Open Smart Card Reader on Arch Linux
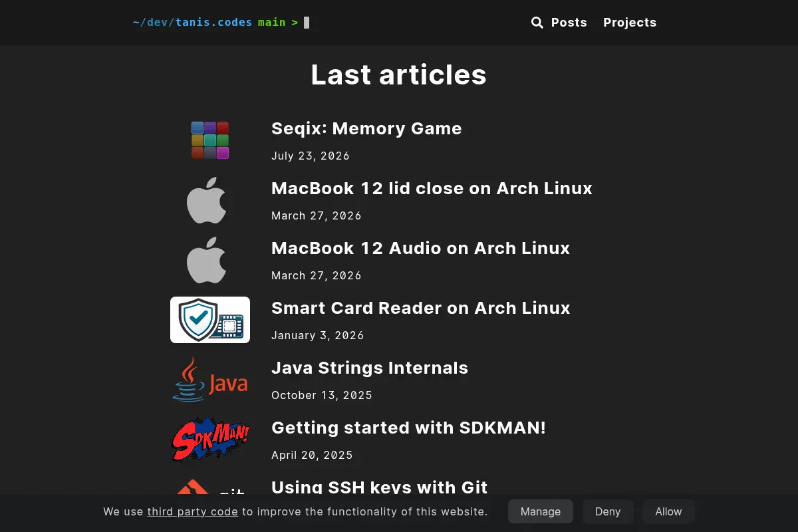The height and width of the screenshot is (532, 798). tap(421, 308)
